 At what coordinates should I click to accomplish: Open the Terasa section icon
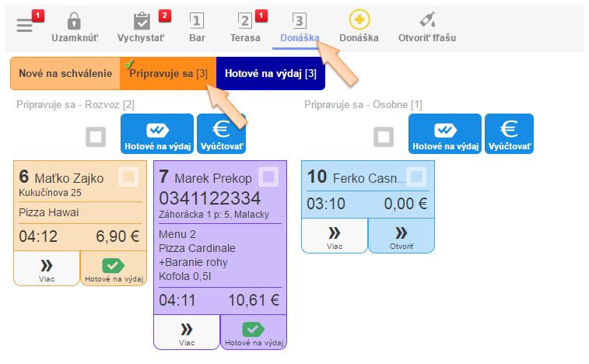coord(245,22)
